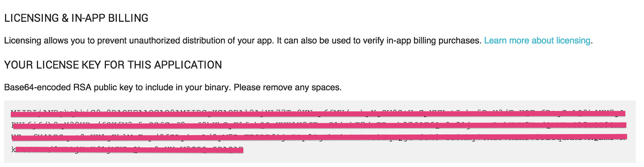644x167 pixels.
Task: Click YOUR LICENSE KEY FOR THIS APPLICATION heading
Action: coord(113,65)
